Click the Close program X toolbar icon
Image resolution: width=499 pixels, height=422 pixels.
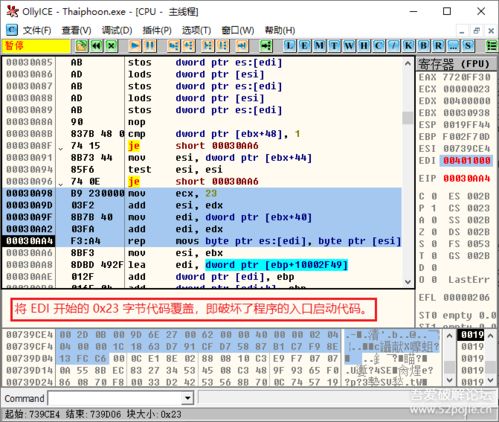[112, 46]
